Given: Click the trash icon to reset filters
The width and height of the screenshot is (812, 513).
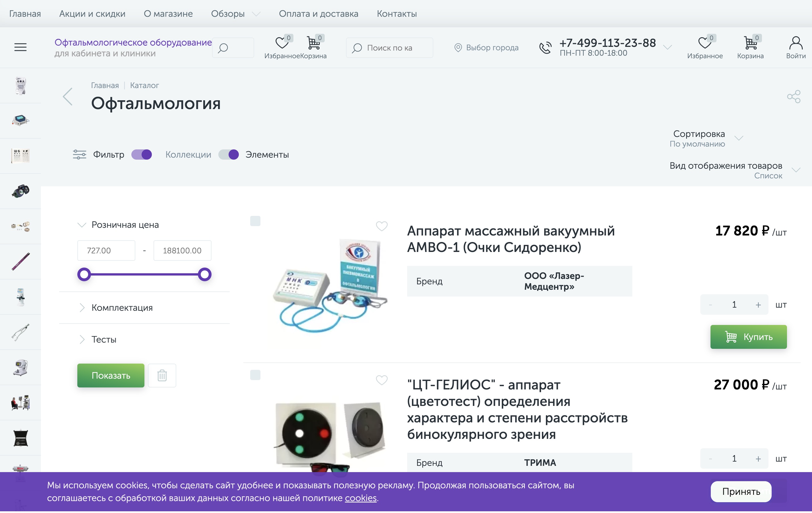Looking at the screenshot, I should click(x=162, y=376).
